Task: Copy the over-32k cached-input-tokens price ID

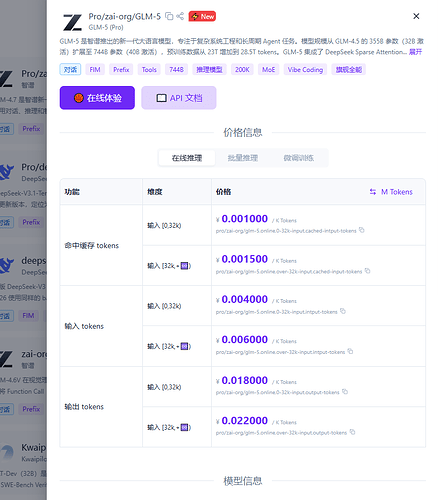Action: tap(367, 271)
